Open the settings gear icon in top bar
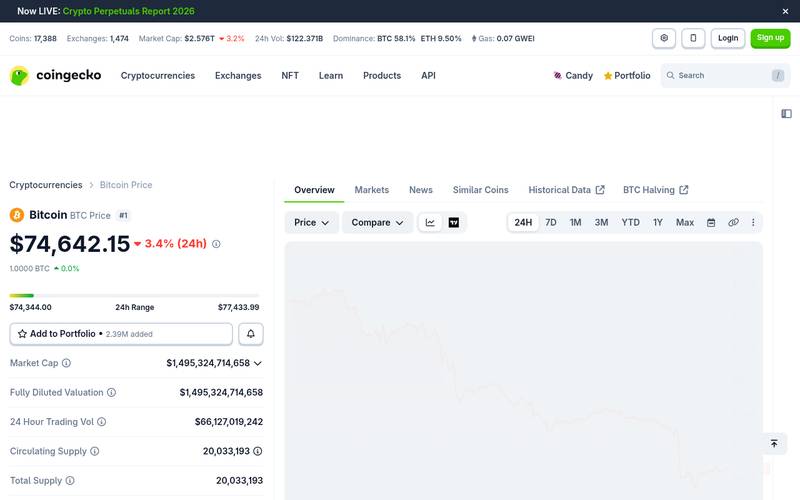 (664, 38)
